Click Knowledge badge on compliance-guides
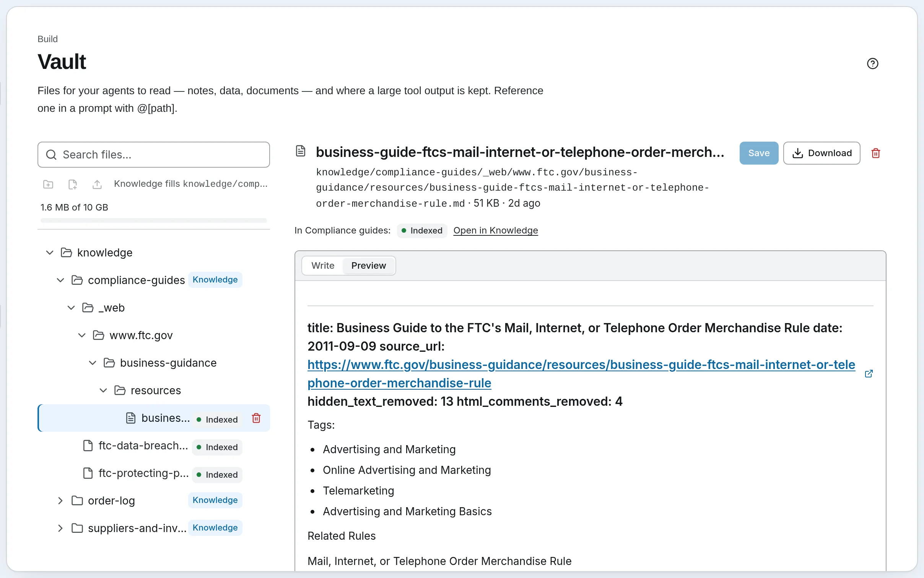 [x=215, y=279]
